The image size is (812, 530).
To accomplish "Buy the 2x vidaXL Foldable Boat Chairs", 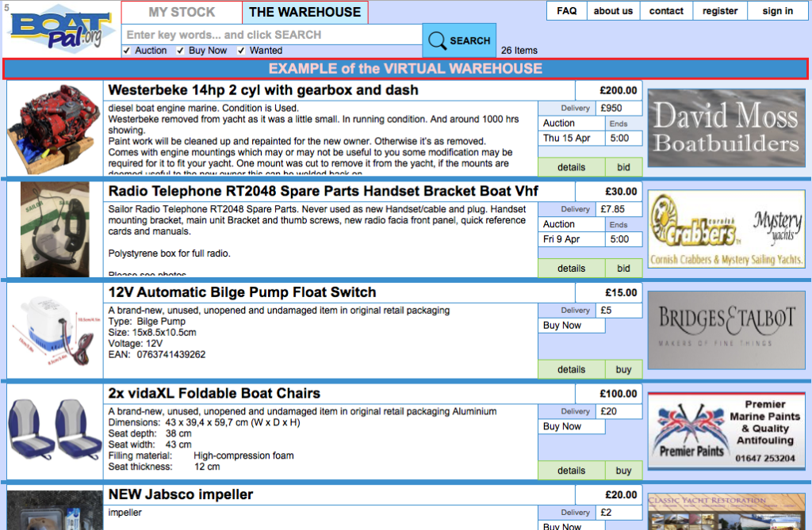I will click(x=623, y=471).
